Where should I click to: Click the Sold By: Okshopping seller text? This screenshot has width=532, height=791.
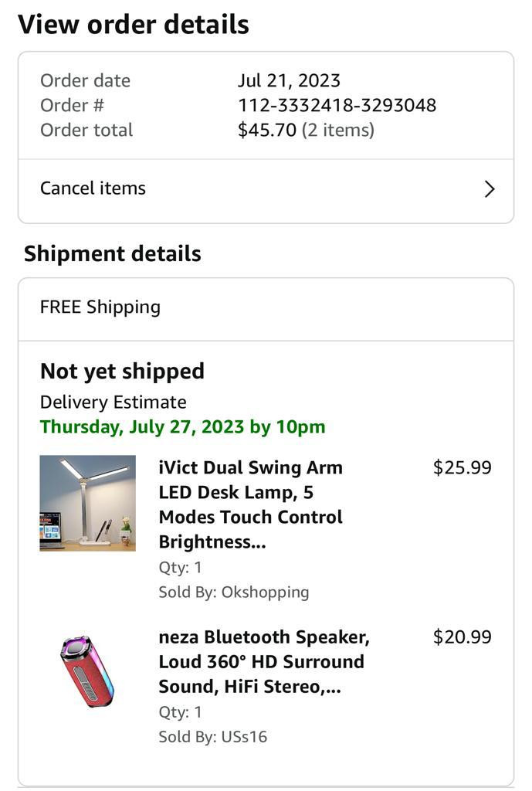tap(233, 592)
